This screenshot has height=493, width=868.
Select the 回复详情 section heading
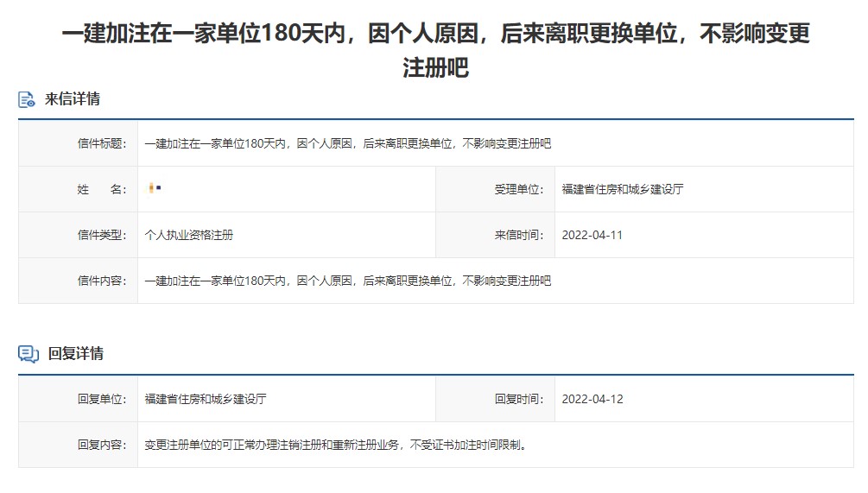(x=76, y=354)
